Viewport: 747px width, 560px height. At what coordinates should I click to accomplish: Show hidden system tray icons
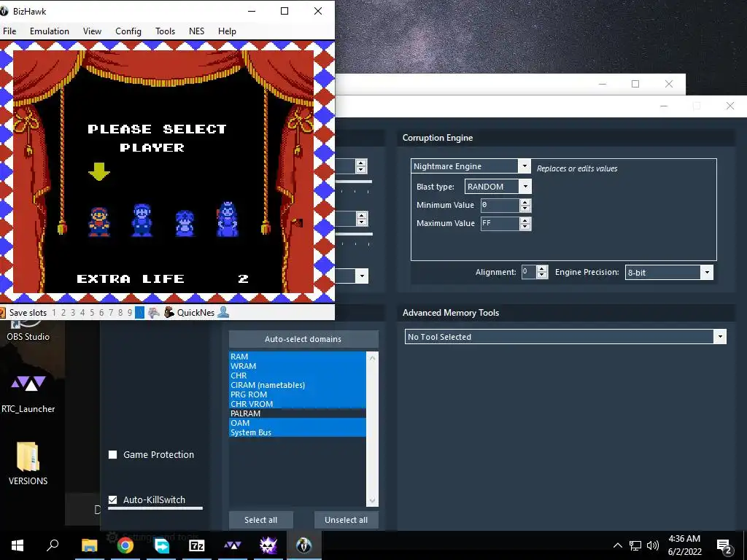tap(617, 545)
